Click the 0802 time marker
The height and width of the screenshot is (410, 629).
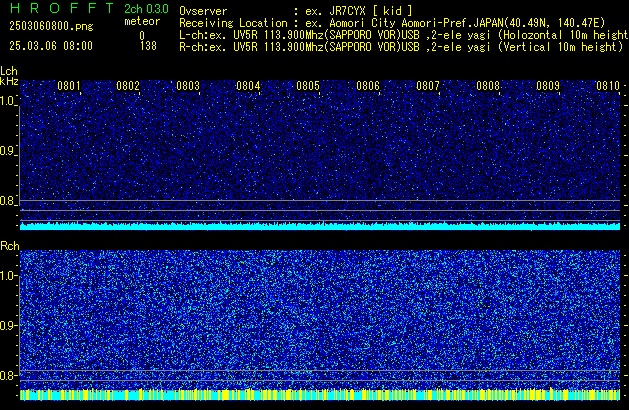(128, 86)
